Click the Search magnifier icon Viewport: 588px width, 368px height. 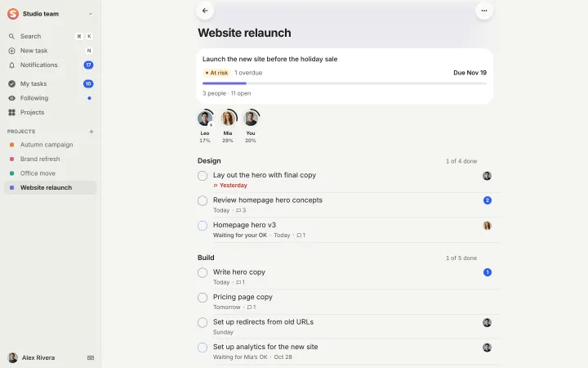pos(11,37)
